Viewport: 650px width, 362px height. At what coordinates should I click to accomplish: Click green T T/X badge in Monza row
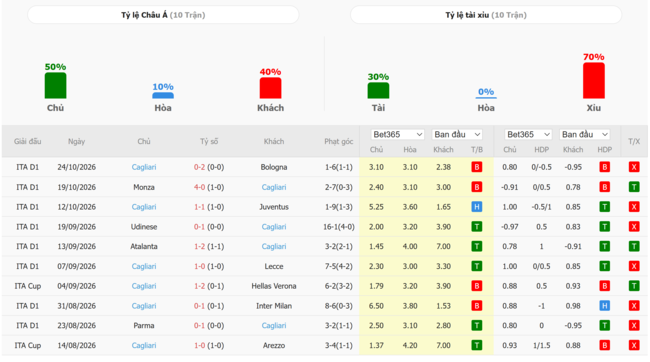click(634, 187)
